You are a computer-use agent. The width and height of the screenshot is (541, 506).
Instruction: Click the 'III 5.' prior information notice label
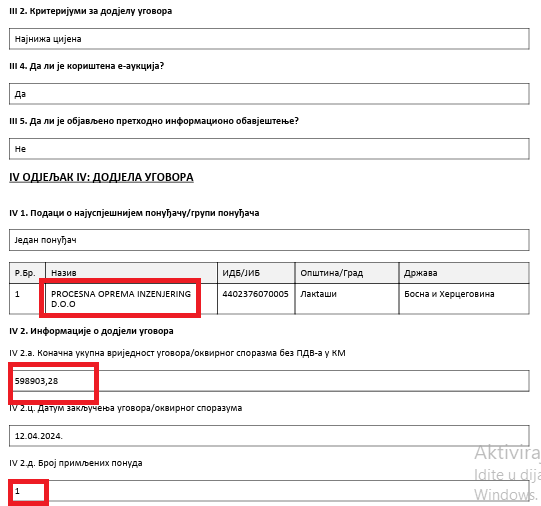pos(154,121)
